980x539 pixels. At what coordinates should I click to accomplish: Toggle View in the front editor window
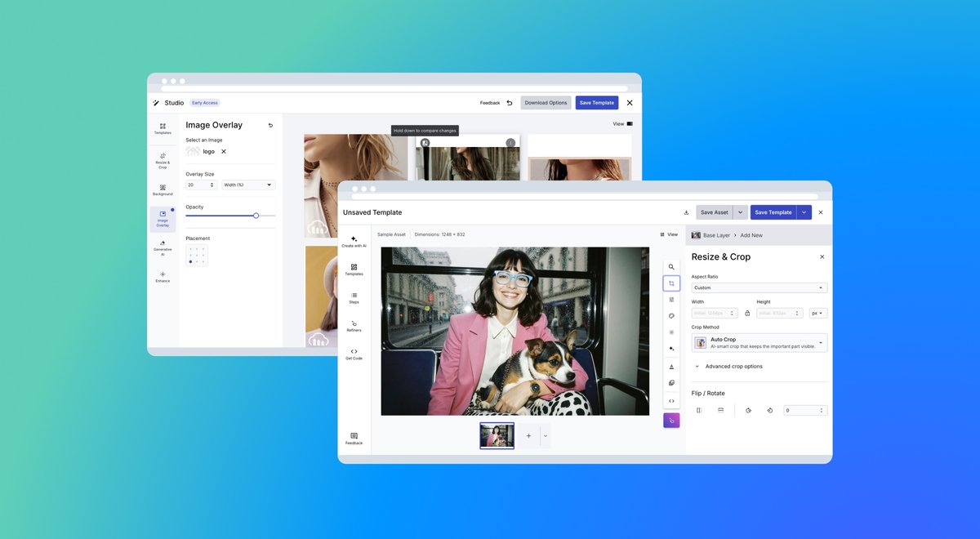tap(669, 234)
